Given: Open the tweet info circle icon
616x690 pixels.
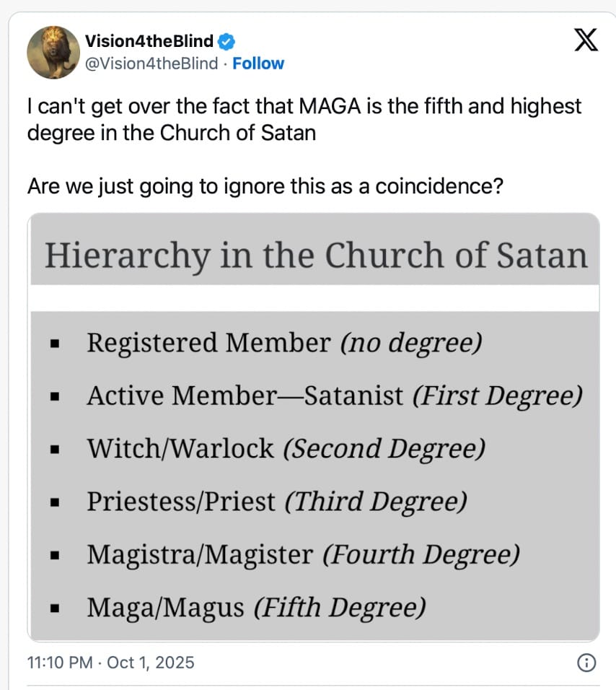Looking at the screenshot, I should coord(588,662).
